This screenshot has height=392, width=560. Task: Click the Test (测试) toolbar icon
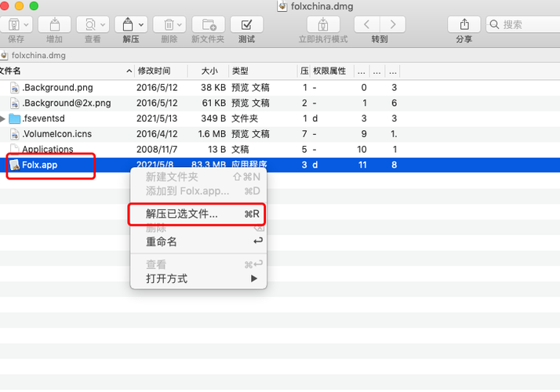[x=246, y=24]
